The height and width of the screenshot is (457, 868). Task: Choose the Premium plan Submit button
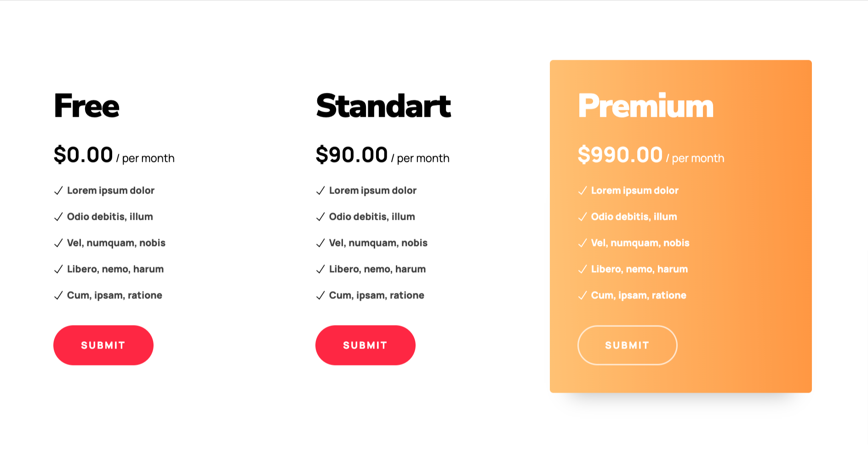pos(627,345)
